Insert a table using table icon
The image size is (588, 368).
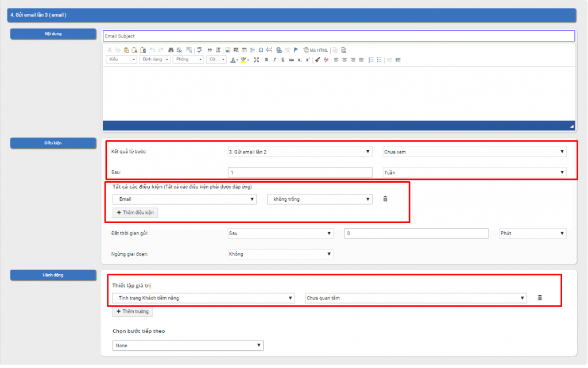point(244,50)
